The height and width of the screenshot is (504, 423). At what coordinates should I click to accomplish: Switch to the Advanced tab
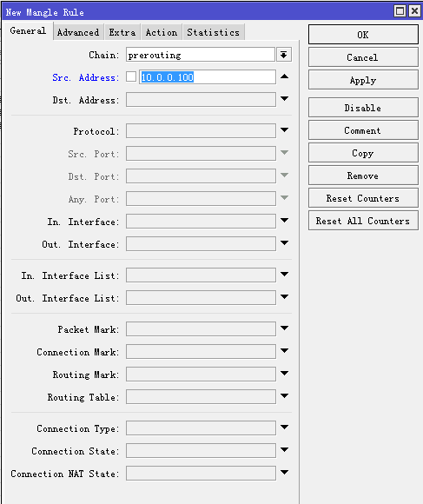78,32
